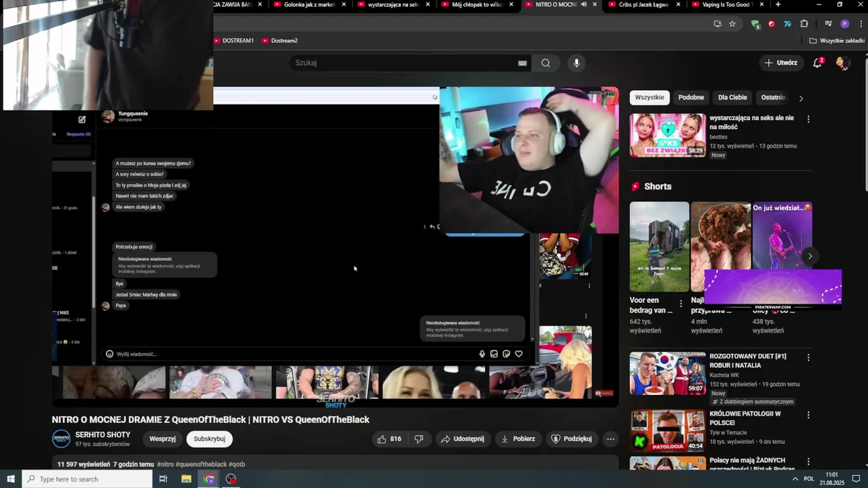
Task: Open DOSTREAM1 bookmark
Action: pos(233,41)
